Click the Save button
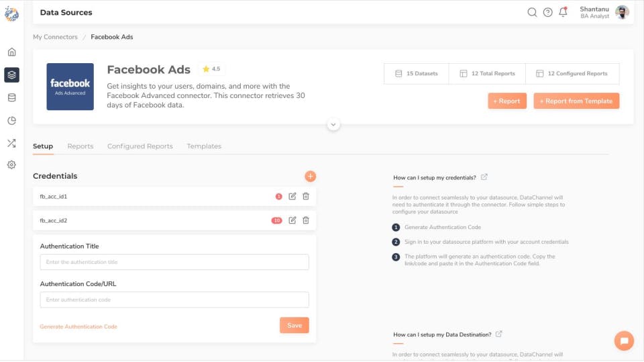This screenshot has width=644, height=362. click(294, 325)
